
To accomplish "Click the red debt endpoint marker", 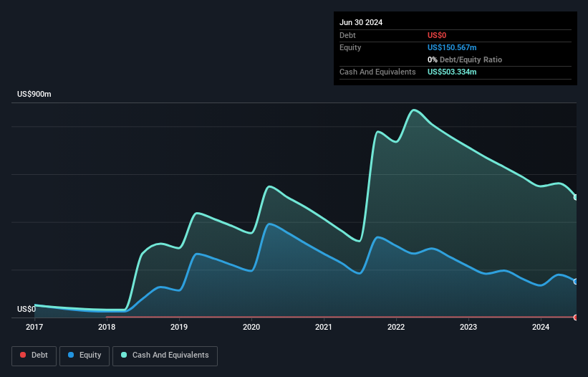I will (576, 318).
